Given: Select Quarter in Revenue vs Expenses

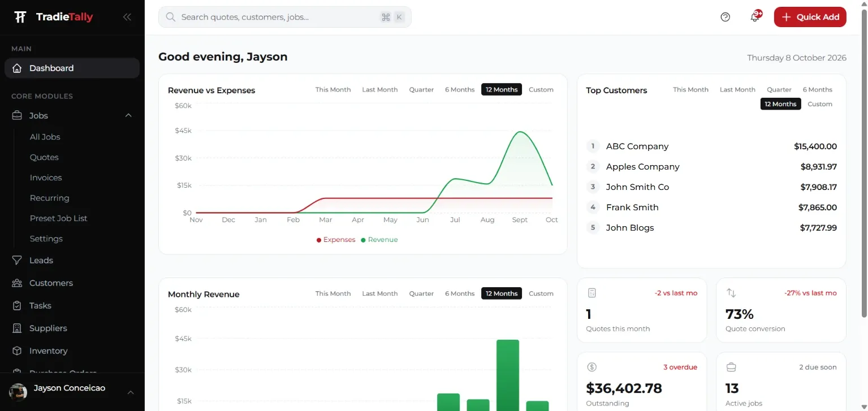Looking at the screenshot, I should 421,89.
